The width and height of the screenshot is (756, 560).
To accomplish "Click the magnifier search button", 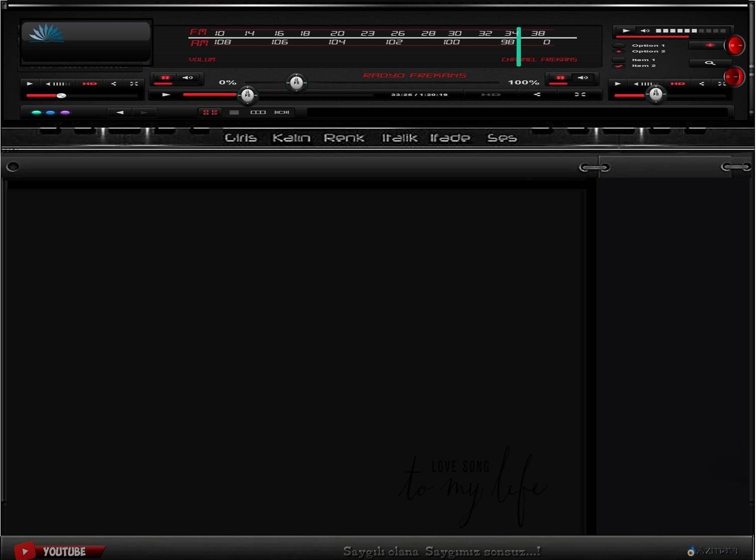I will click(709, 63).
